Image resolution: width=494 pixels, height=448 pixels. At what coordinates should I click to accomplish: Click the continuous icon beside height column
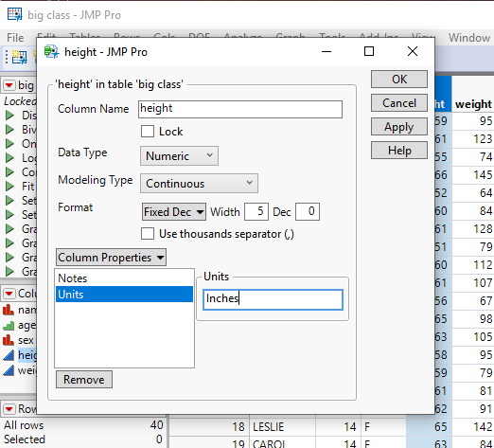(x=9, y=355)
